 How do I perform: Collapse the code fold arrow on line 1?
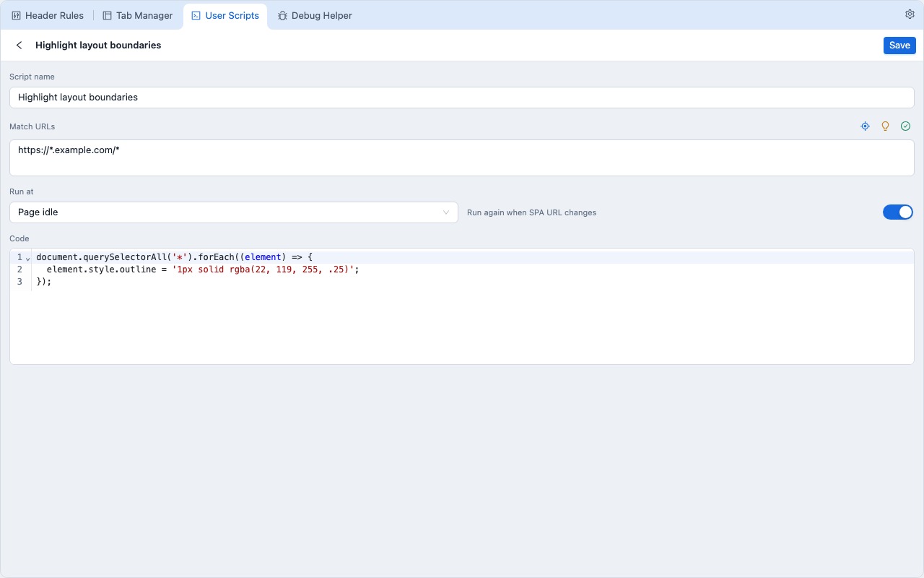[x=27, y=258]
